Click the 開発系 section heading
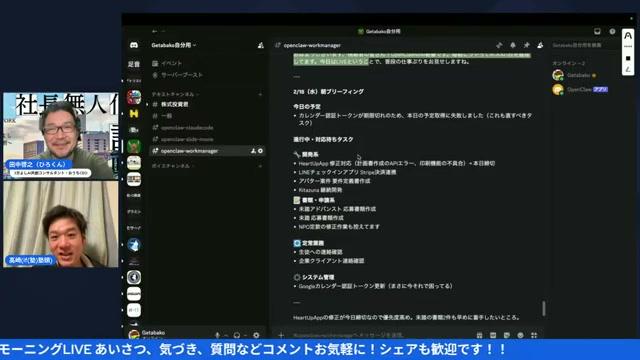Image resolution: width=640 pixels, height=360 pixels. pos(310,154)
